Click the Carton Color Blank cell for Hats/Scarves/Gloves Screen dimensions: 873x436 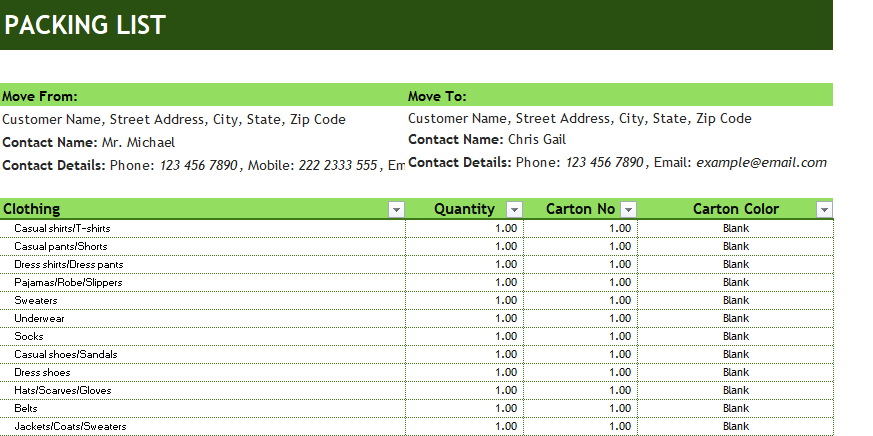[x=735, y=390]
